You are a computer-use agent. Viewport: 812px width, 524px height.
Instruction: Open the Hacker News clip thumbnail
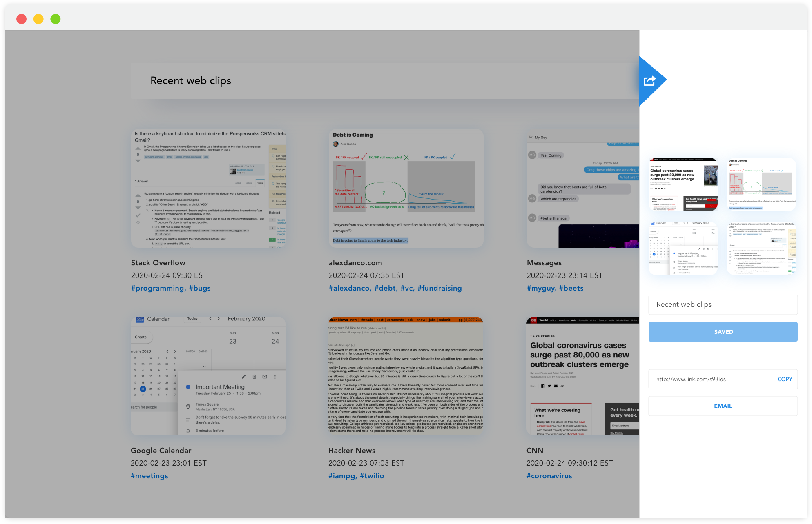[406, 376]
